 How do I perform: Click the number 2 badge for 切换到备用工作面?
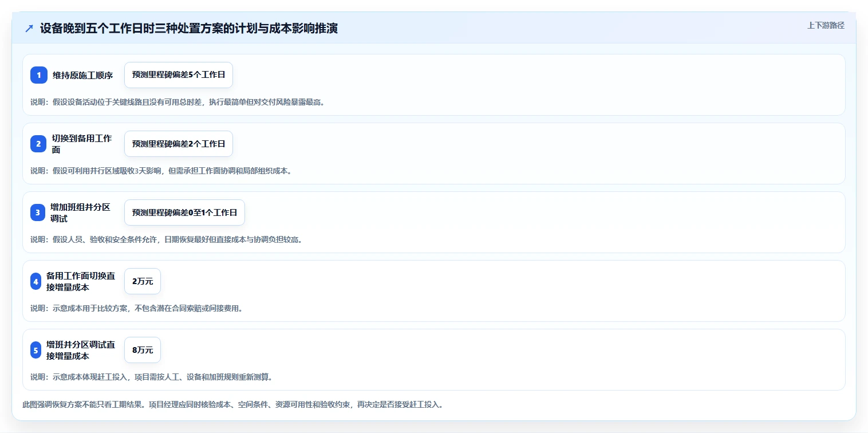(39, 144)
